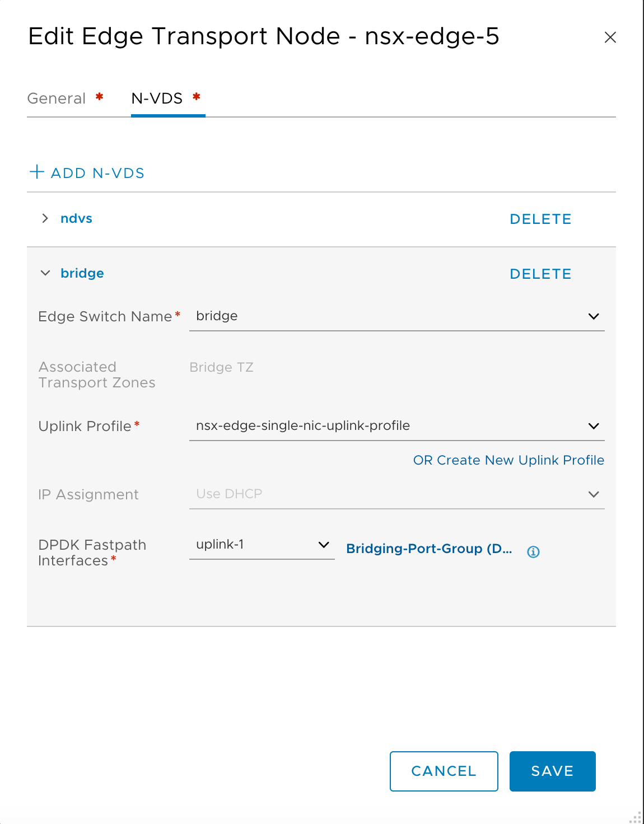Collapse the bridge switch section
The height and width of the screenshot is (824, 644).
tap(45, 273)
